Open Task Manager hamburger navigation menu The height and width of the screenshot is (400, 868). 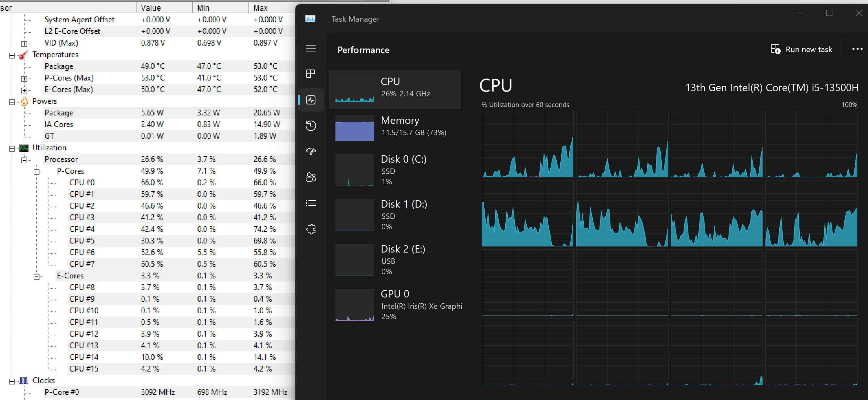(311, 49)
